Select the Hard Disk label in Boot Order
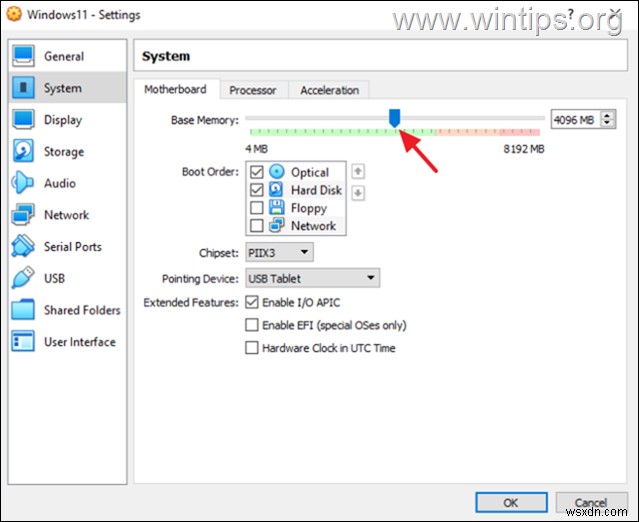Viewport: 639px width, 522px height. pyautogui.click(x=316, y=190)
